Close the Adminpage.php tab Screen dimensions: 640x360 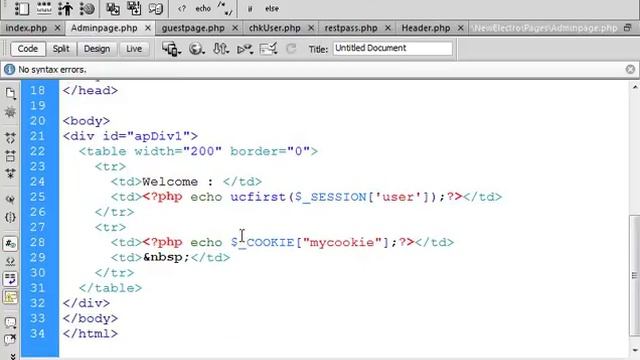(148, 28)
